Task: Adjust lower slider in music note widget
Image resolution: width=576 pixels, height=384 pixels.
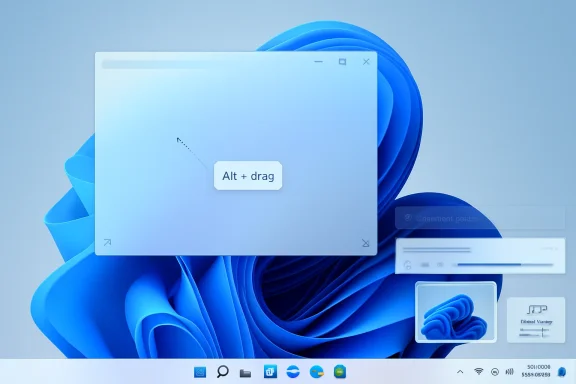Action: tap(534, 335)
